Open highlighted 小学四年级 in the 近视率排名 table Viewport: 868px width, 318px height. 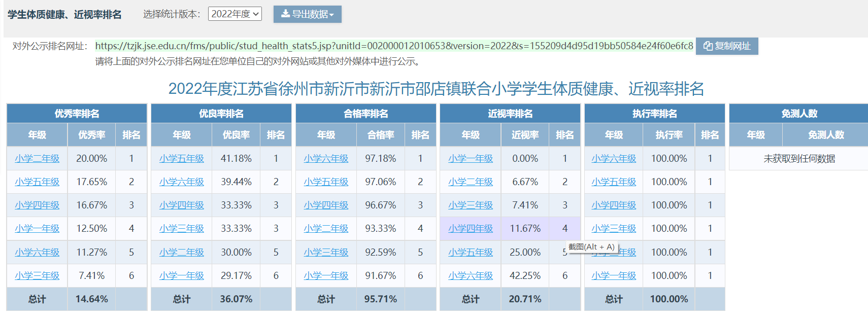click(471, 228)
